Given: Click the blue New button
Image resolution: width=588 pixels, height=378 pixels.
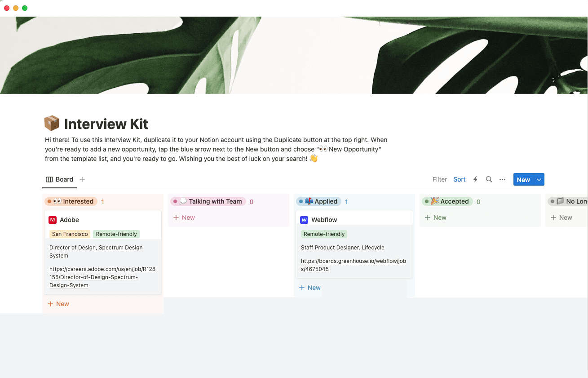Looking at the screenshot, I should [523, 179].
